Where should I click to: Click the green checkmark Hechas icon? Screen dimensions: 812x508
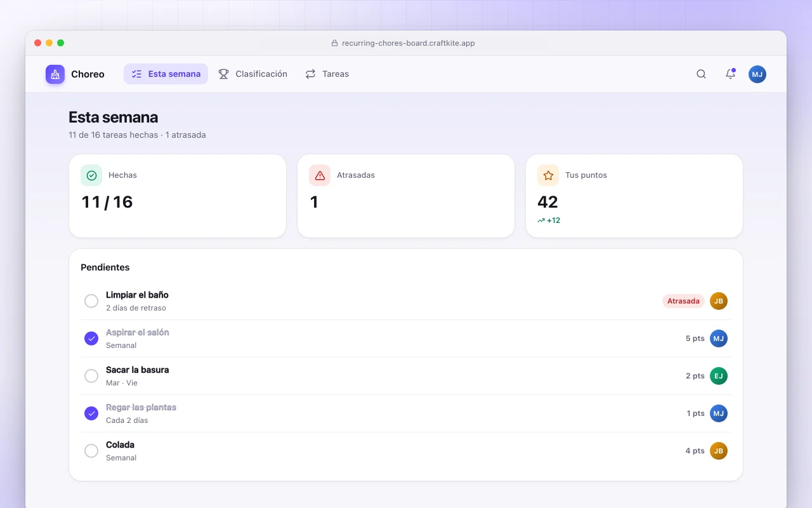pyautogui.click(x=91, y=175)
